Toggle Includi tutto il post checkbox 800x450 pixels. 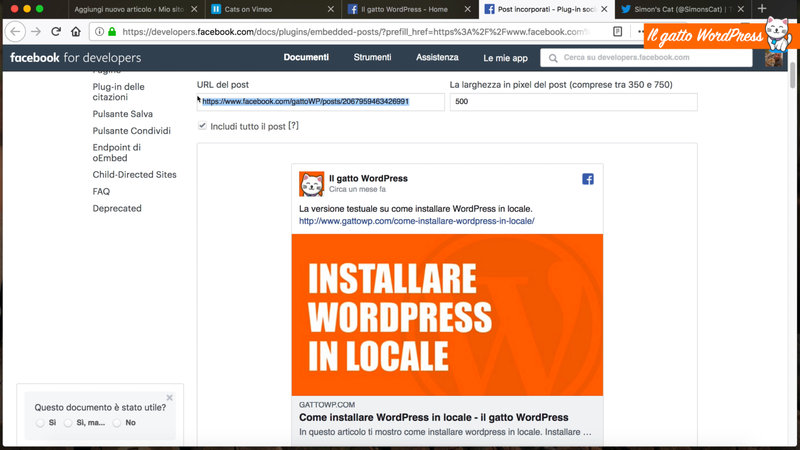pyautogui.click(x=203, y=126)
